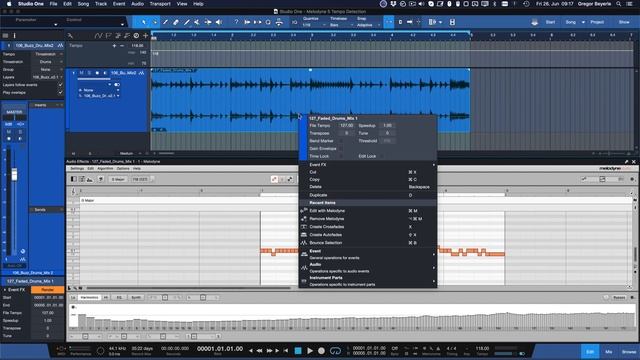Click the Create Crossfades icon

(304, 227)
